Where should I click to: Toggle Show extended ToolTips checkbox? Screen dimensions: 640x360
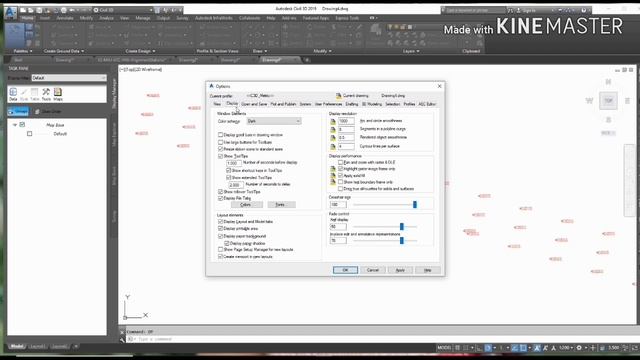click(229, 178)
